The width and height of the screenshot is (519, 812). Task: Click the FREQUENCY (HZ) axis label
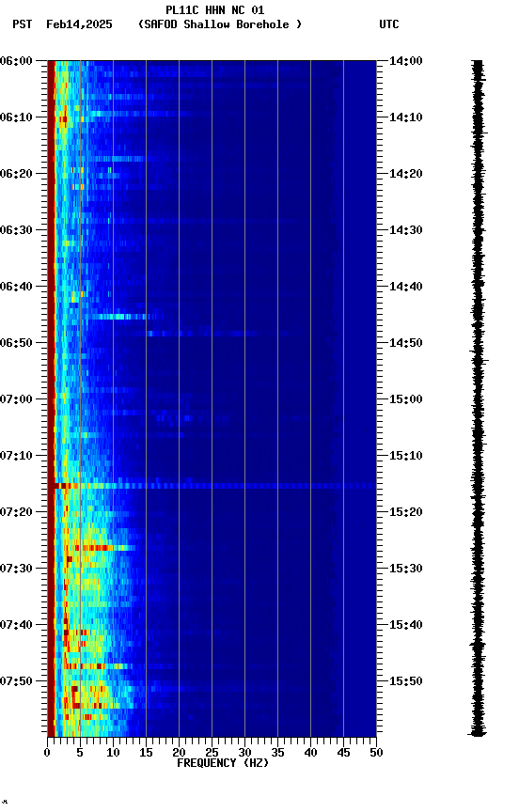223,763
